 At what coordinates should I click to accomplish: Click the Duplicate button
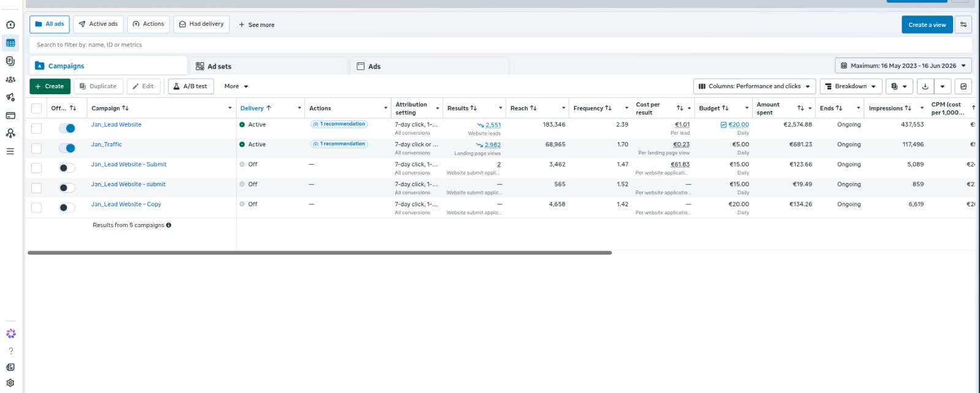point(99,86)
